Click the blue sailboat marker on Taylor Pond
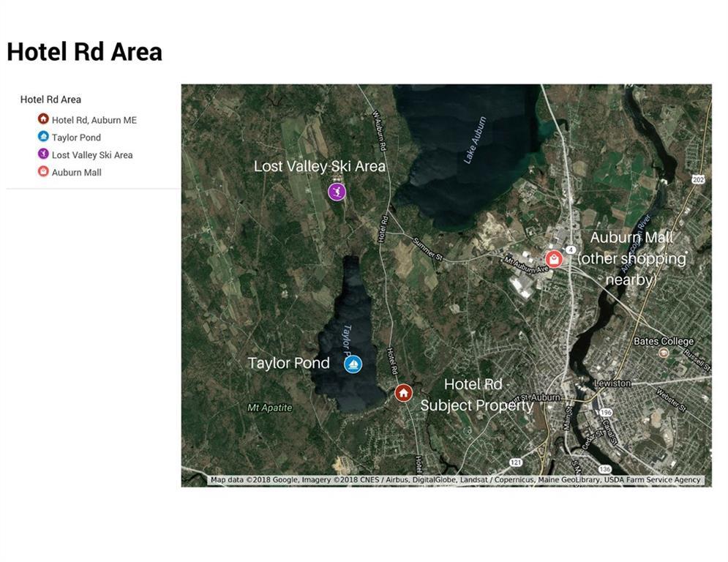The height and width of the screenshot is (562, 728). pos(353,364)
